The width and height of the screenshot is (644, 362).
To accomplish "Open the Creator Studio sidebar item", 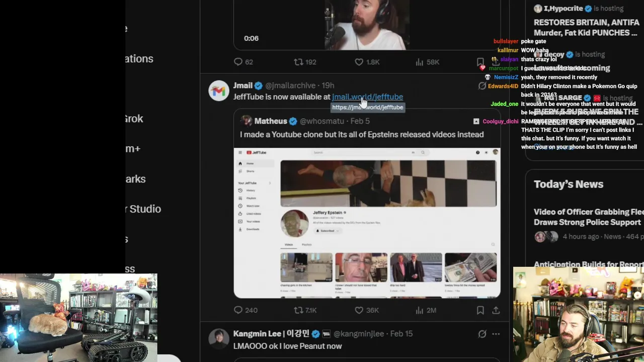I will coord(143,209).
